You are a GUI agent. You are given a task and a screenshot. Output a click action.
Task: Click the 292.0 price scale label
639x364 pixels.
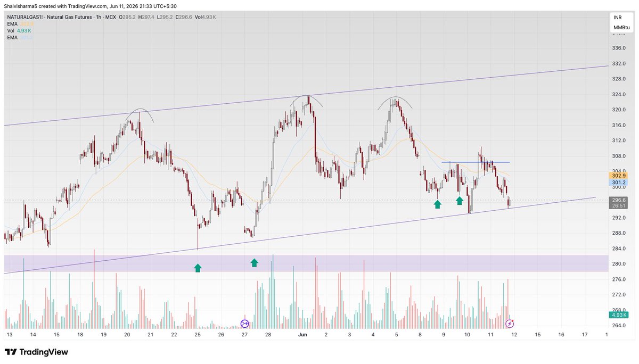coord(618,218)
